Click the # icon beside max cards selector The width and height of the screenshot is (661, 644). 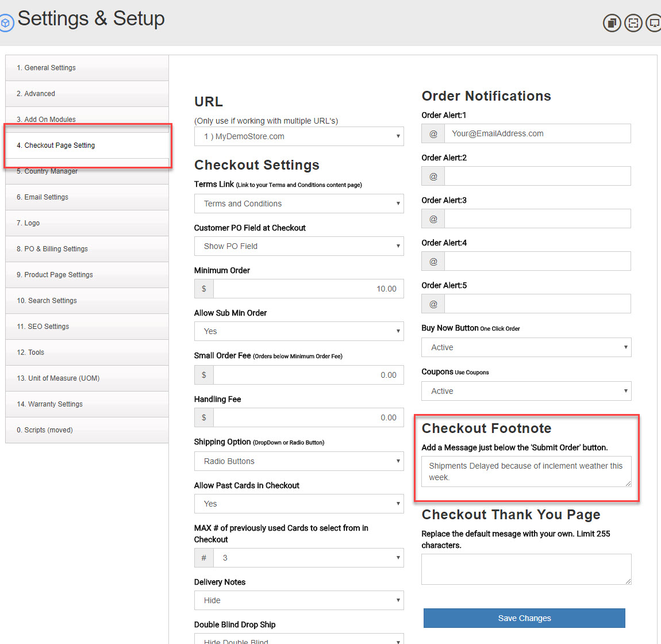[204, 558]
